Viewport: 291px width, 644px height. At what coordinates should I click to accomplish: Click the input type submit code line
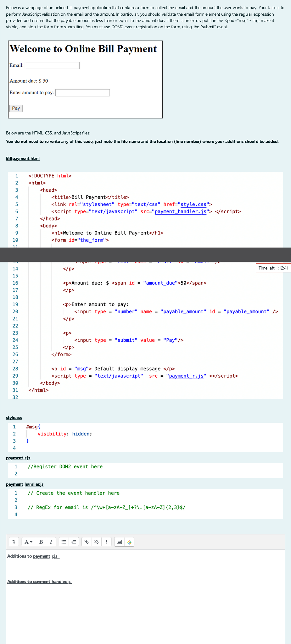(x=129, y=340)
